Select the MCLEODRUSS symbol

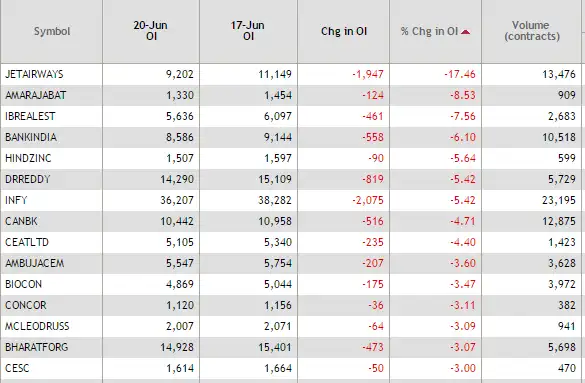(x=37, y=326)
